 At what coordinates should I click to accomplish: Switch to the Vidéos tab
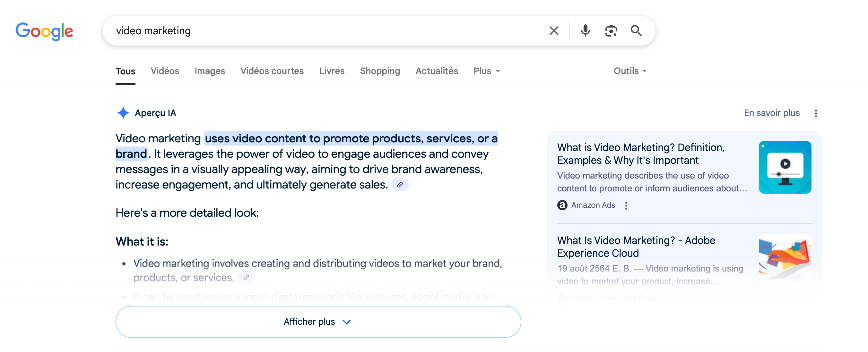(x=165, y=71)
